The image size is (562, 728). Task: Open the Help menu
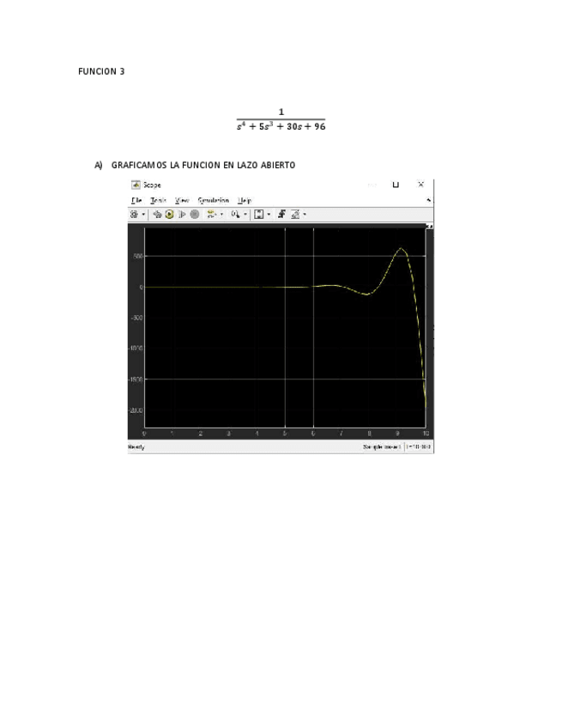click(245, 201)
